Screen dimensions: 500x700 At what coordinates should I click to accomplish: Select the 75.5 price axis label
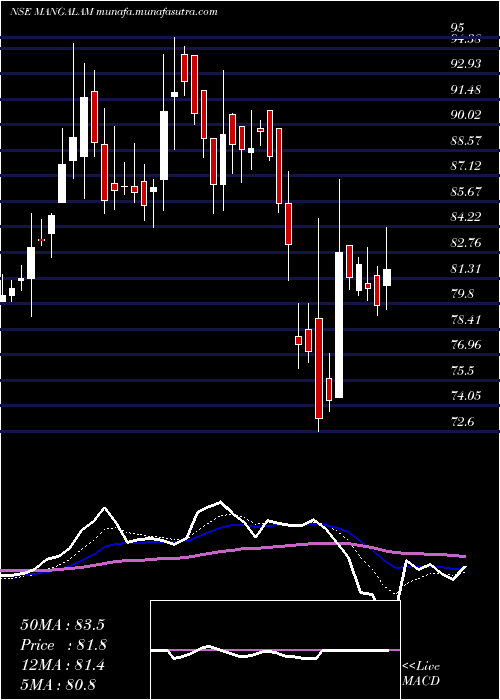click(x=462, y=371)
